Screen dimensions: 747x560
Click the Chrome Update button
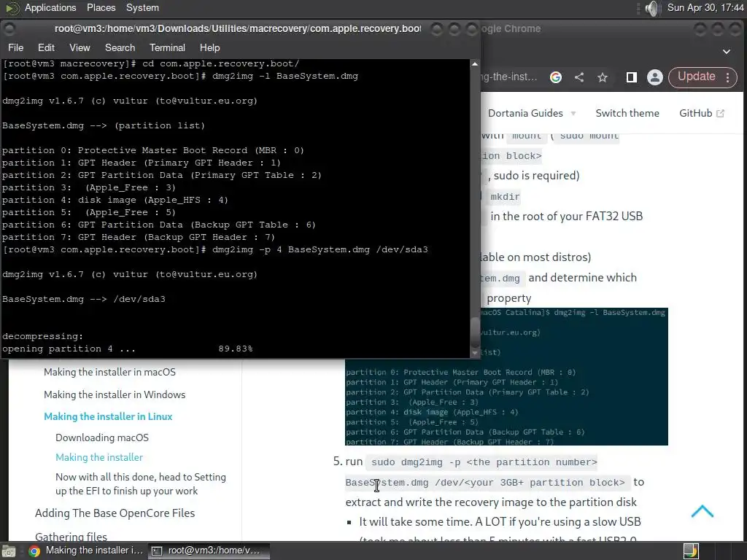pos(697,77)
